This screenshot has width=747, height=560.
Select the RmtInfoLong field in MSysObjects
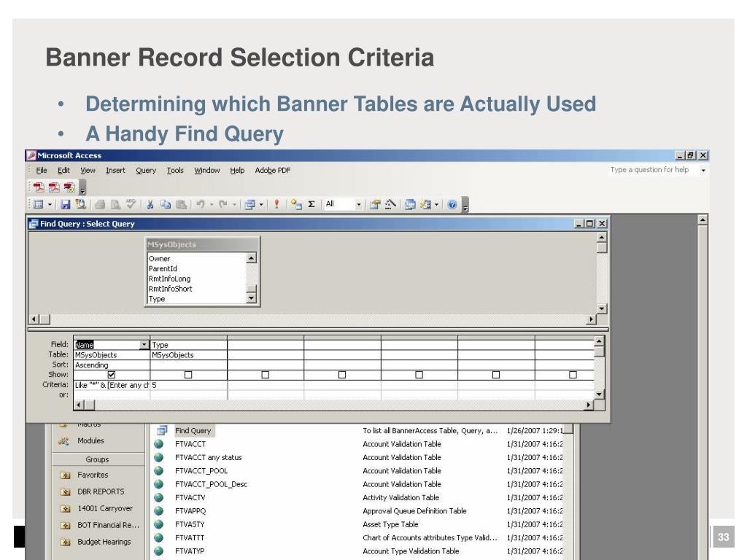coord(169,279)
